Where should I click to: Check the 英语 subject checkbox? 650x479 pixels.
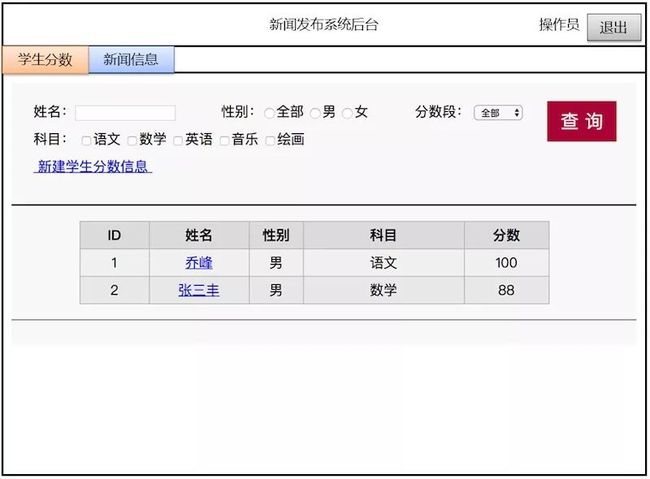click(x=178, y=141)
